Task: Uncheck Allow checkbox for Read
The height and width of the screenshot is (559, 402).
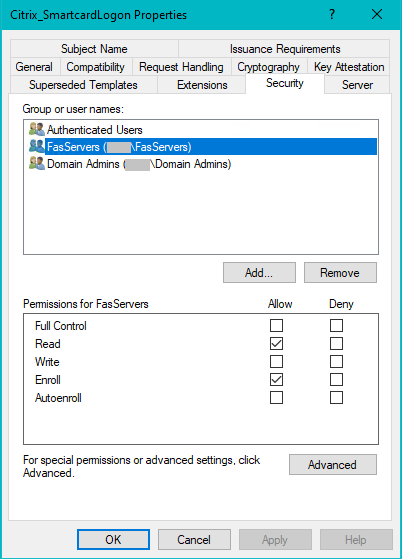Action: click(x=276, y=344)
